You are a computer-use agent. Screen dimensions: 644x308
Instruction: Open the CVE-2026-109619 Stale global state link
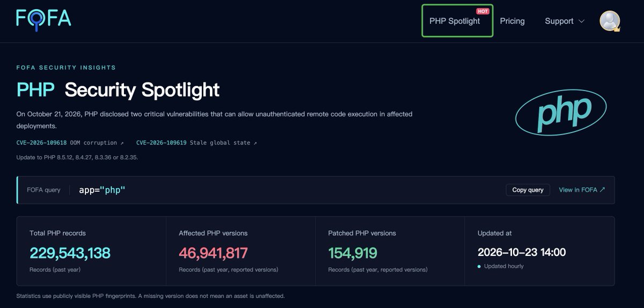[196, 143]
